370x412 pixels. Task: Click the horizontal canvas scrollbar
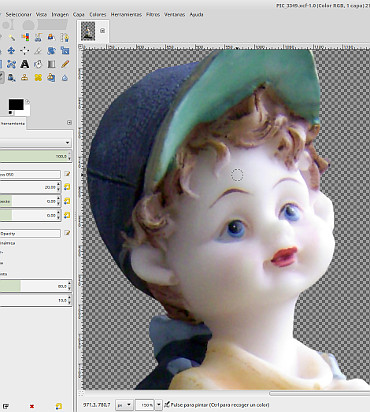(x=319, y=393)
